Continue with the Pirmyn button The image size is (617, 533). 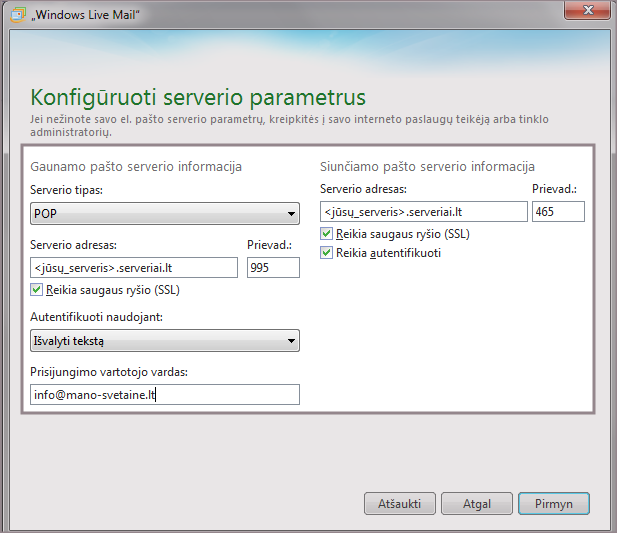pos(553,504)
